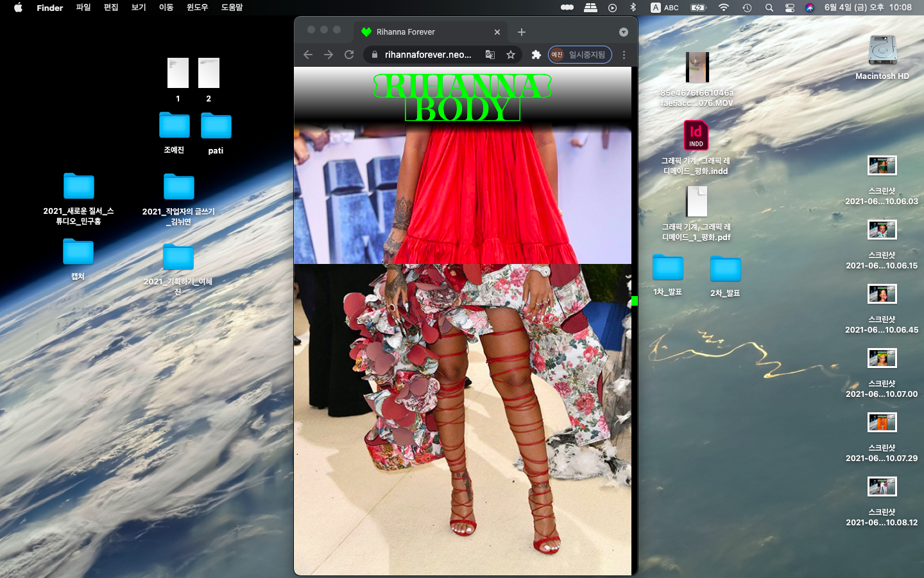Screen dimensions: 924x578
Task: Open Control Center
Action: (x=790, y=8)
